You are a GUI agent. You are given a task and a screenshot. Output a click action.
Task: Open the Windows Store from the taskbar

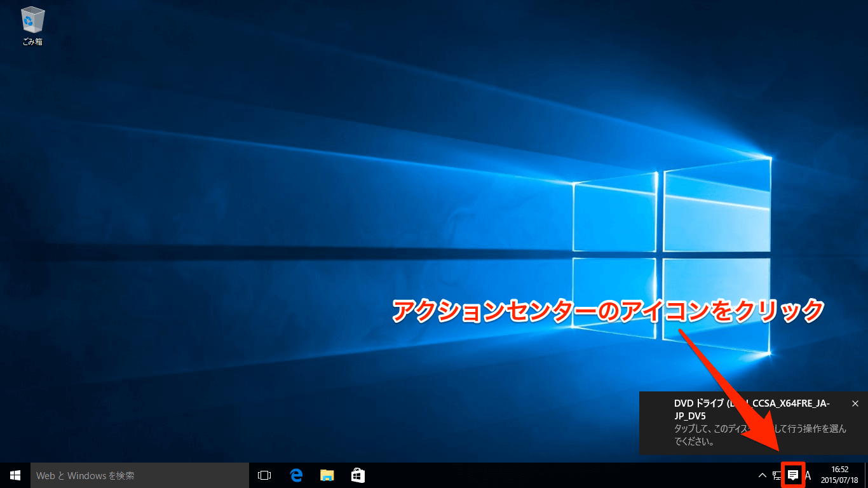(358, 475)
